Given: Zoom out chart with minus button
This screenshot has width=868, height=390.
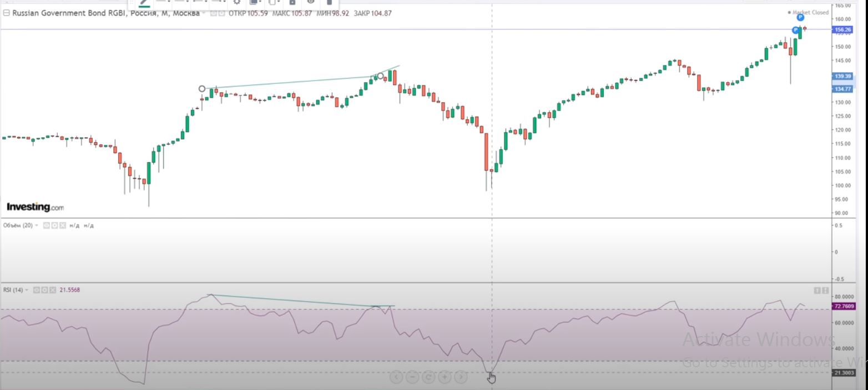Looking at the screenshot, I should point(412,378).
